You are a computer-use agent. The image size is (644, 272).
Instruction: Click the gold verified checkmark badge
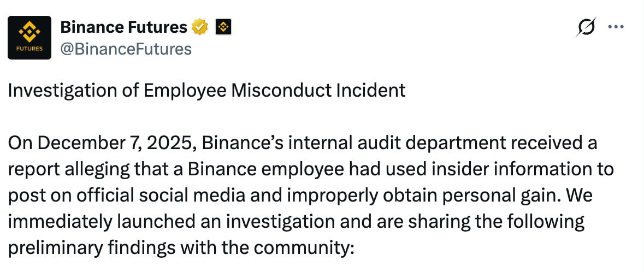200,27
